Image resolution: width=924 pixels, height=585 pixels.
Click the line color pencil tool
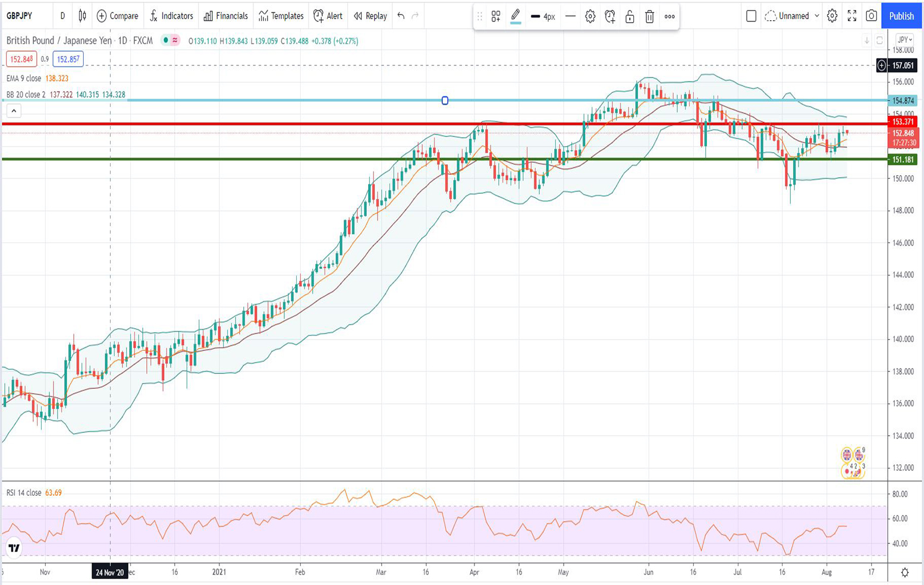(x=516, y=16)
